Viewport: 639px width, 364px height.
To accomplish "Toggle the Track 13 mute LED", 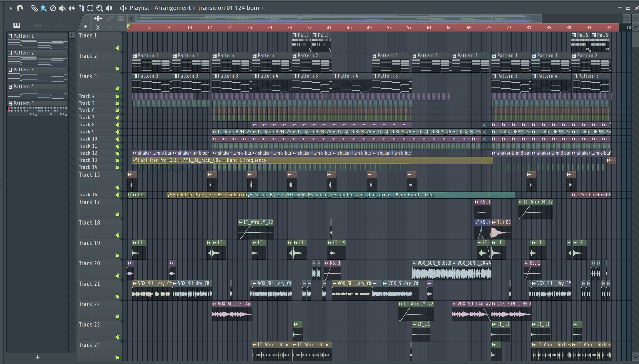I will tap(118, 160).
